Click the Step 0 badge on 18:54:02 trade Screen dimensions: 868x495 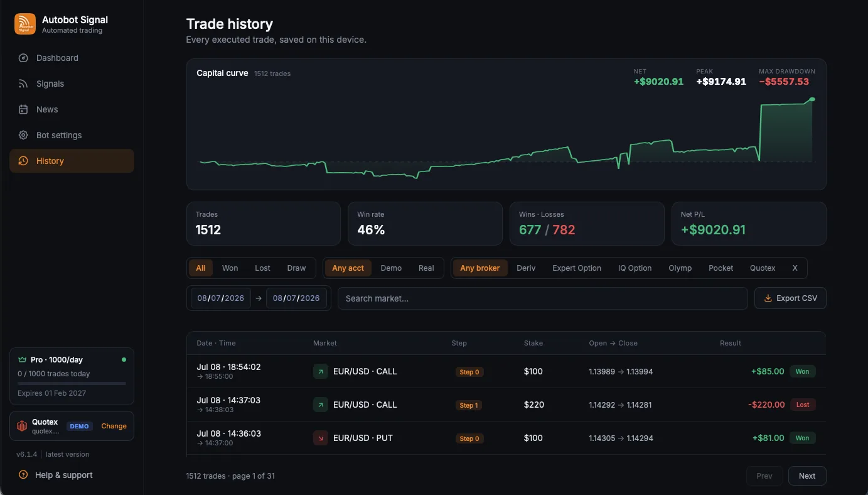click(x=469, y=372)
